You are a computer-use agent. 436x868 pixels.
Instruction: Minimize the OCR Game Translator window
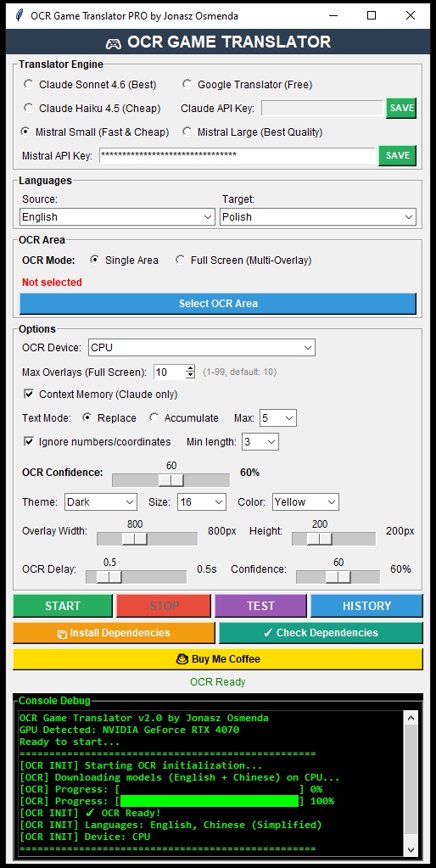[333, 15]
